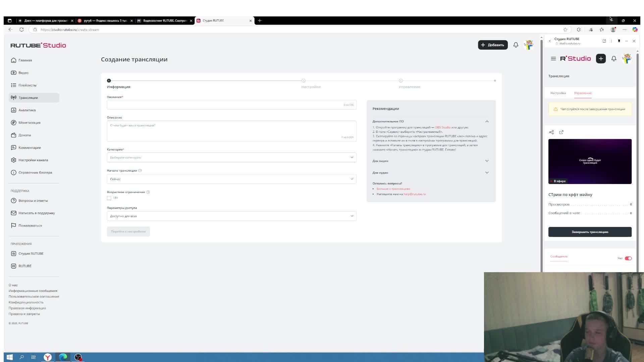Open side panel page in new tab
This screenshot has width=644, height=362.
click(604, 41)
